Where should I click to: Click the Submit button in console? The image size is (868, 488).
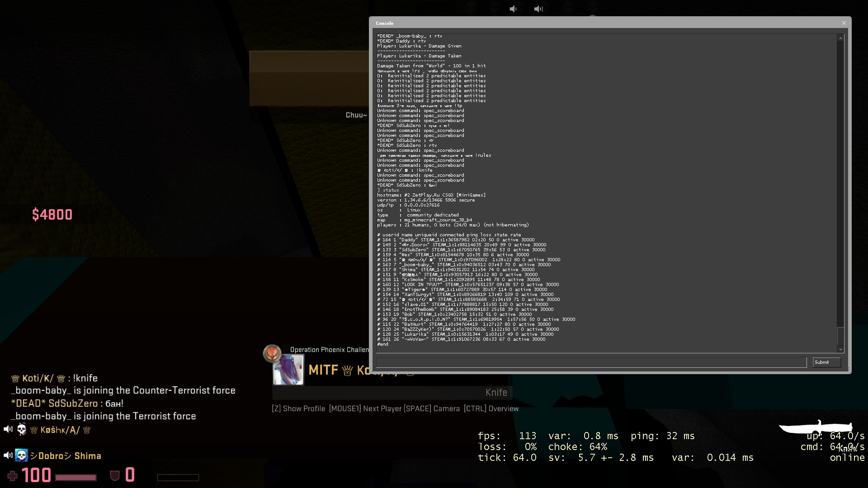tap(826, 362)
